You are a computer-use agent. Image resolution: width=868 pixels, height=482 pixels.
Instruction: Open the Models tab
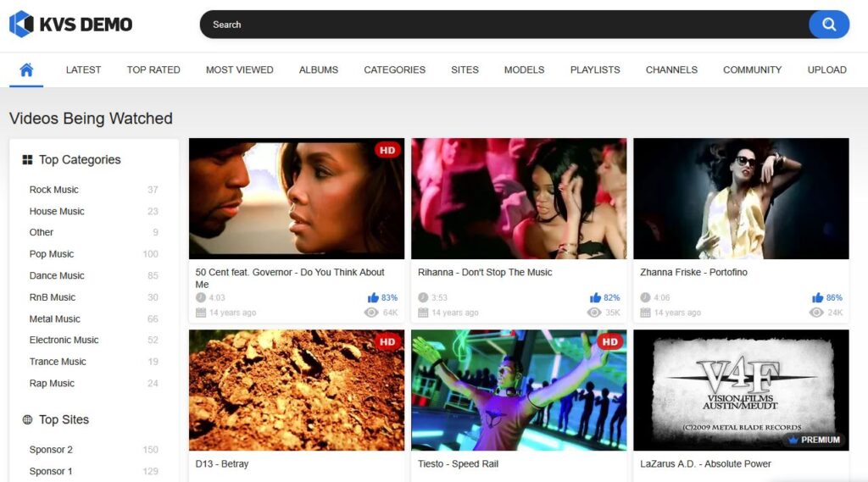[524, 69]
